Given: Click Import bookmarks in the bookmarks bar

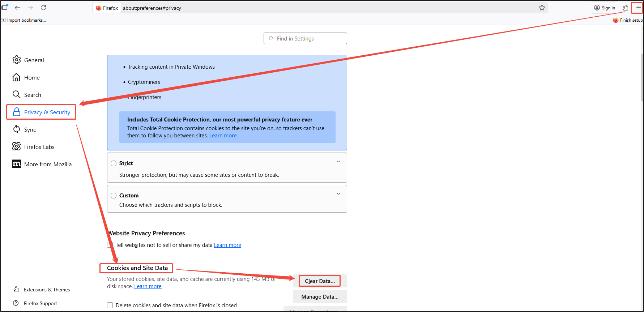Looking at the screenshot, I should coord(24,20).
